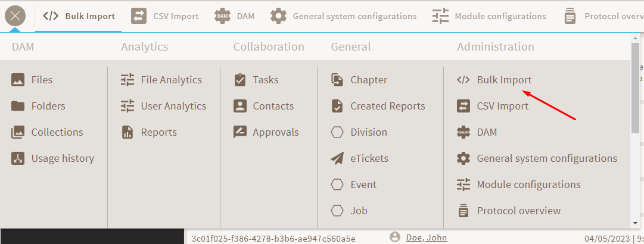Click the Files icon in DAM column
This screenshot has width=644, height=244.
[18, 80]
